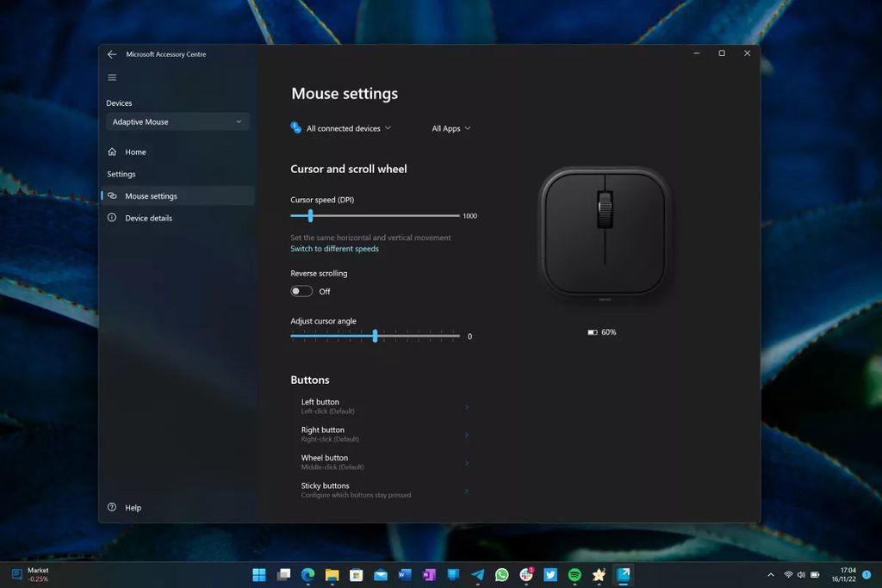Click the Cursor speed DPI slider handle
Image resolution: width=882 pixels, height=588 pixels.
click(x=310, y=216)
